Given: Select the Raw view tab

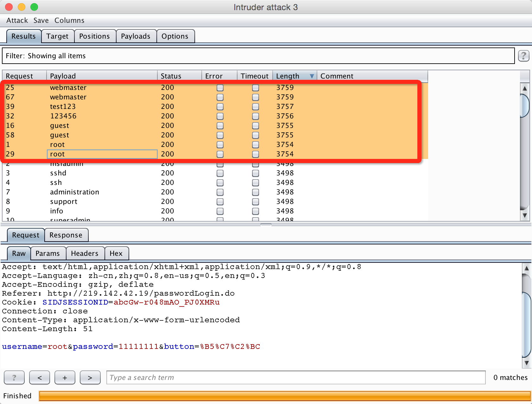Looking at the screenshot, I should coord(19,253).
